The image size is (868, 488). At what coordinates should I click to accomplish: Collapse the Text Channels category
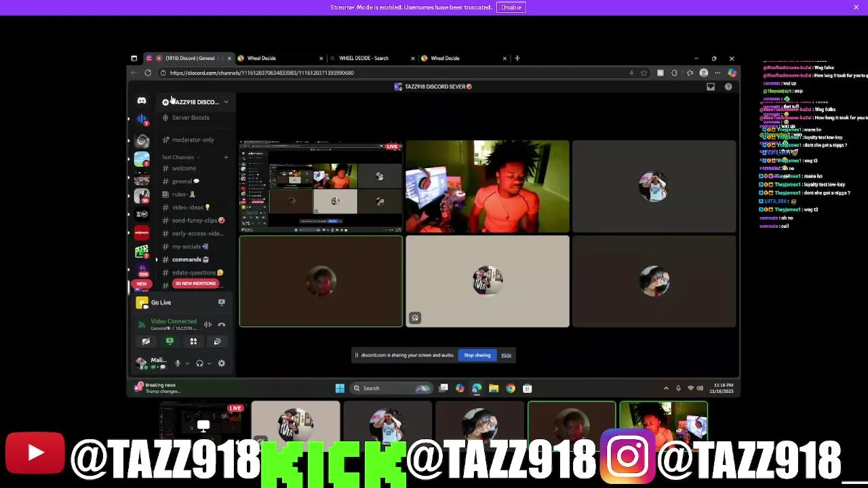[x=179, y=157]
